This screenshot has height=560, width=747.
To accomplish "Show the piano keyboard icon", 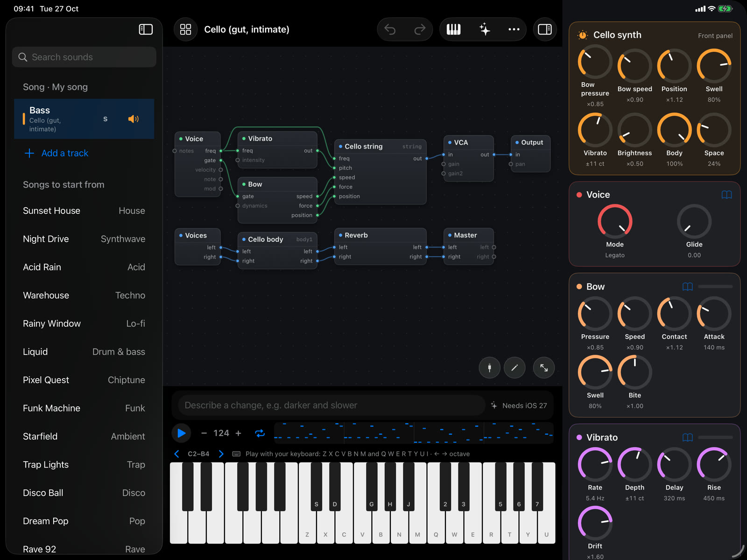I will tap(453, 29).
